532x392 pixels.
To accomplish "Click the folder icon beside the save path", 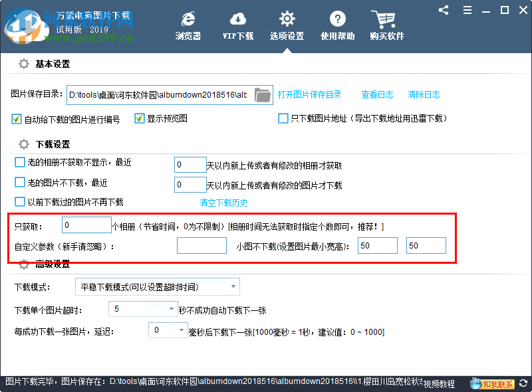I will pos(263,95).
